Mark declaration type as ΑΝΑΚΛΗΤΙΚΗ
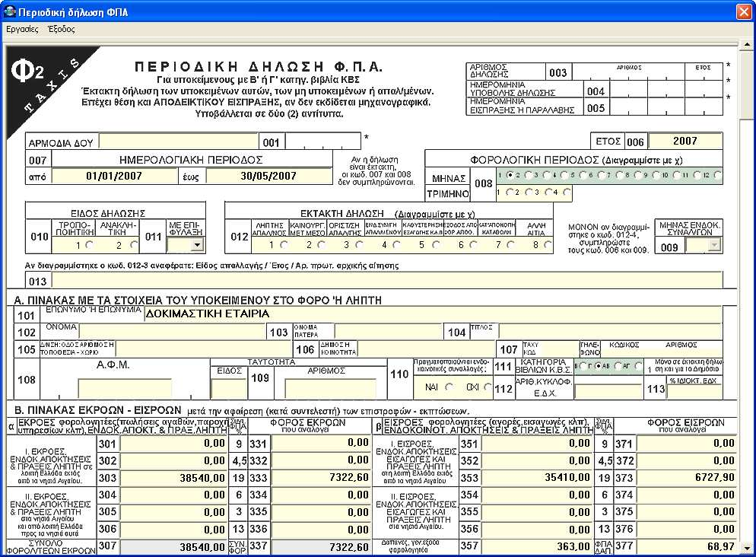Image resolution: width=756 pixels, height=557 pixels. [x=135, y=245]
